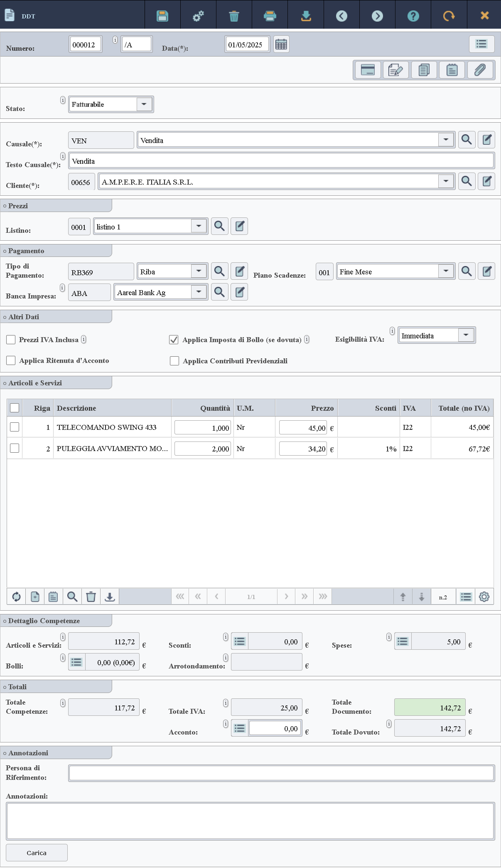Open the Causale Vendita dropdown
This screenshot has width=501, height=868.
click(x=446, y=140)
